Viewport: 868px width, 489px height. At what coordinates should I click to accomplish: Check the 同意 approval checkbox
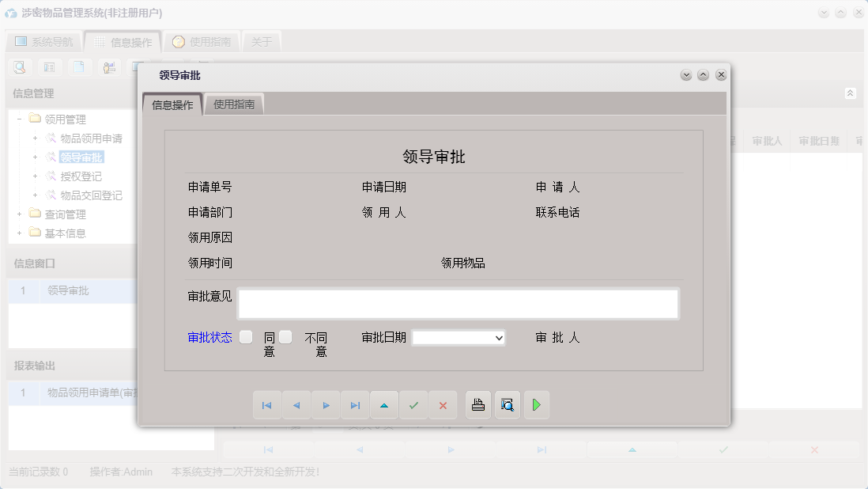click(246, 335)
